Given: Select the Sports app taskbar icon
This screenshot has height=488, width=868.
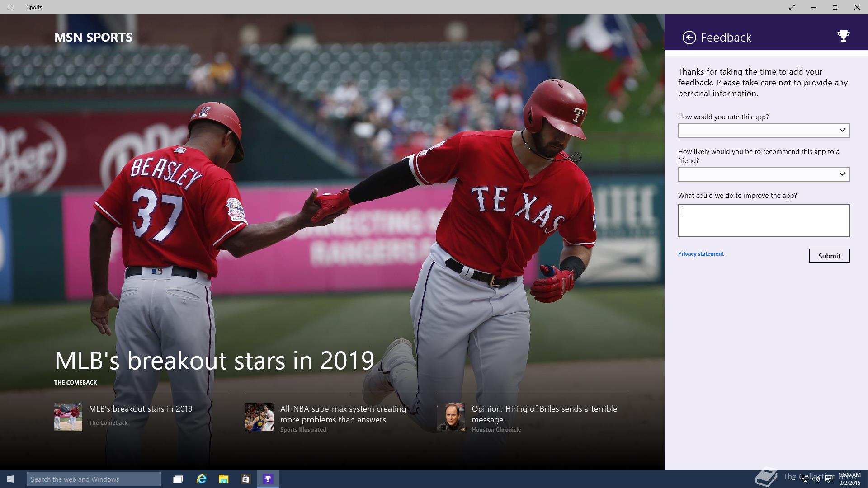Looking at the screenshot, I should (x=268, y=479).
